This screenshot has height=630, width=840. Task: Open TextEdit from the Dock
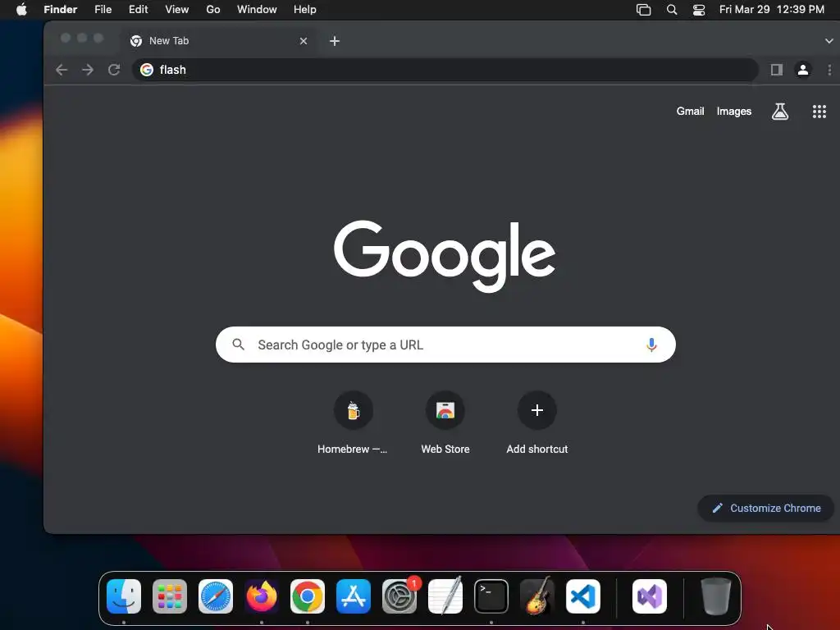pyautogui.click(x=445, y=596)
